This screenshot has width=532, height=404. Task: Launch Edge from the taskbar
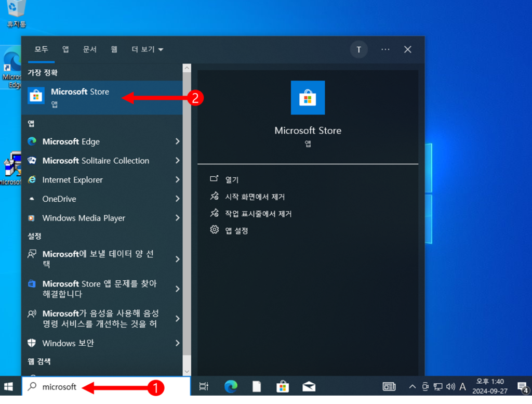click(231, 386)
